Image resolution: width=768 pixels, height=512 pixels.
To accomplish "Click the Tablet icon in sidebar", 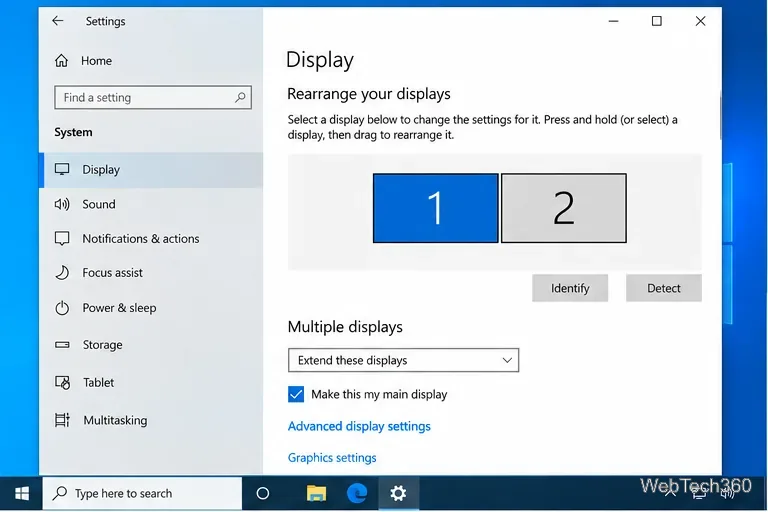I will point(62,382).
